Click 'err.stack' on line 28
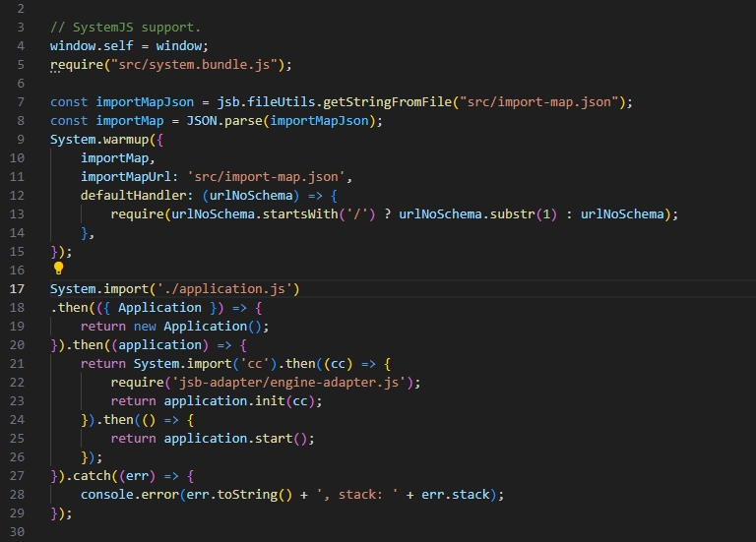The height and width of the screenshot is (542, 756). [455, 495]
